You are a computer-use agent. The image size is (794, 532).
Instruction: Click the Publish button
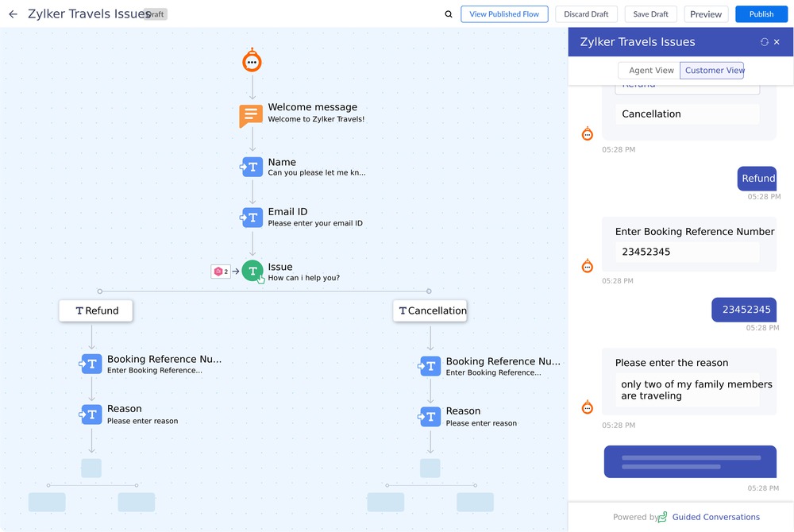(x=761, y=13)
